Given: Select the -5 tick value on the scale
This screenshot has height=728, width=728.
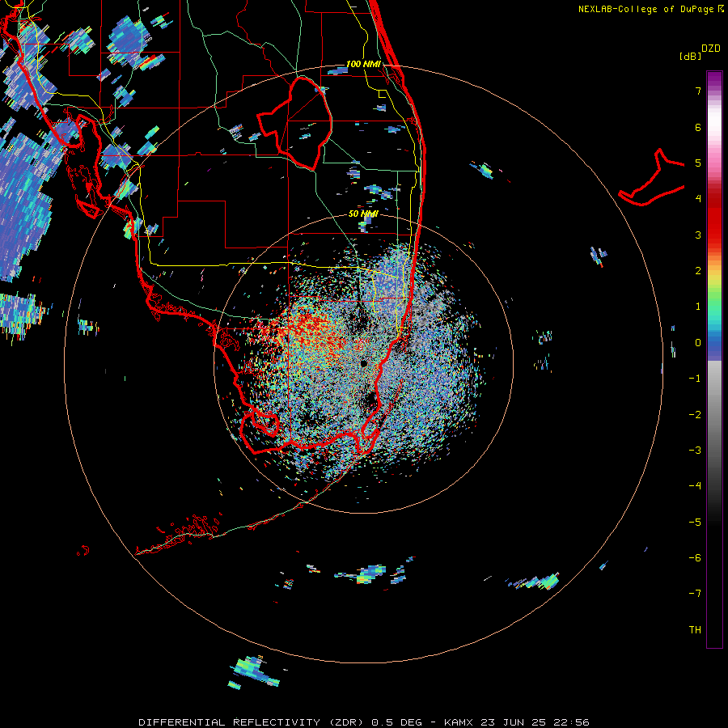Looking at the screenshot, I should click(695, 523).
